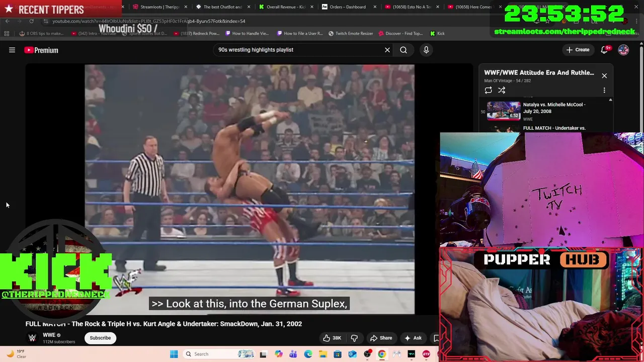Open playlist item FULL MATCH - Undertaker vs.
Viewport: 644px width, 362px height.
[x=554, y=128]
